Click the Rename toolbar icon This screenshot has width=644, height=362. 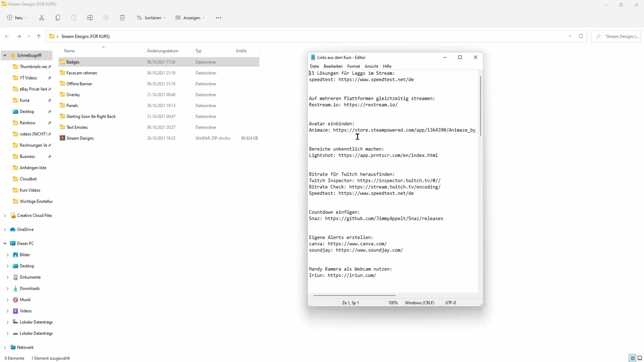[90, 18]
